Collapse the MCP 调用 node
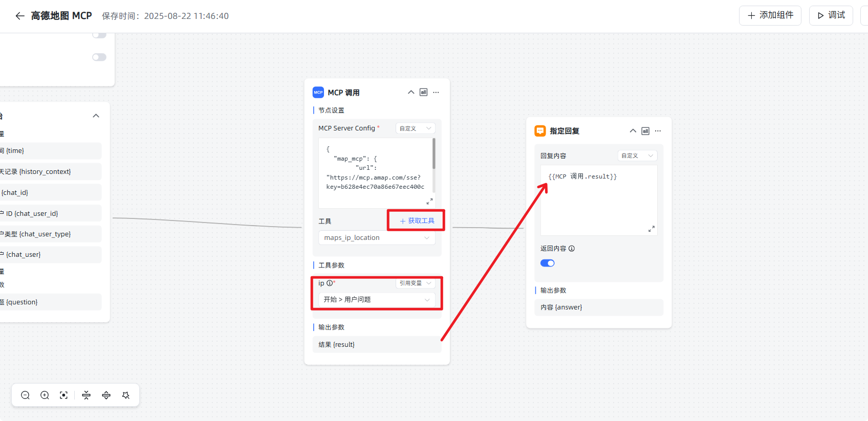The width and height of the screenshot is (868, 421). click(411, 93)
